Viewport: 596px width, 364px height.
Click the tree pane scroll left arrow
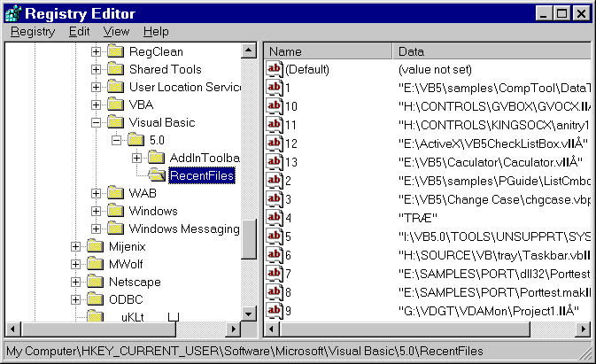point(13,329)
